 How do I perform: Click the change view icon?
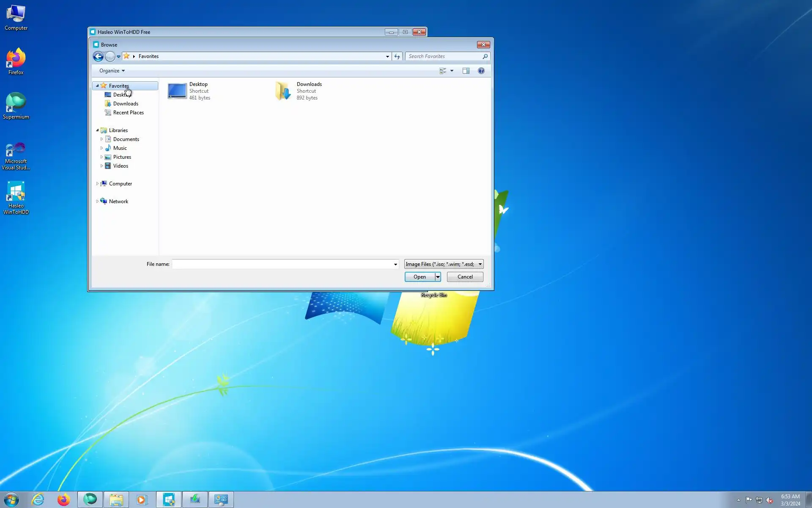[x=443, y=71]
